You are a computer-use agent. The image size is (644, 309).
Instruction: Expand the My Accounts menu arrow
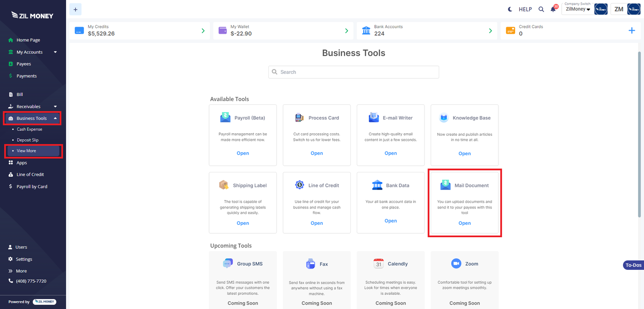(55, 52)
